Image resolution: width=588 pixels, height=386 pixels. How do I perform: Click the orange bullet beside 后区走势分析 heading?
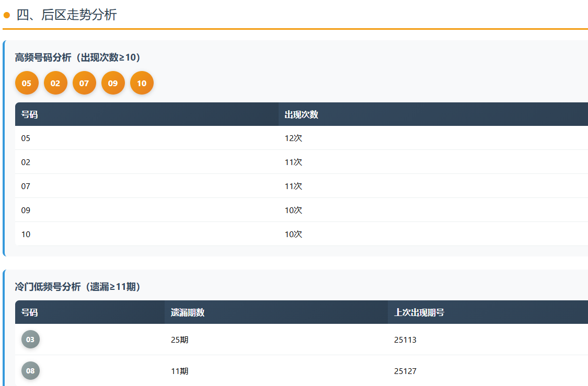coord(7,15)
